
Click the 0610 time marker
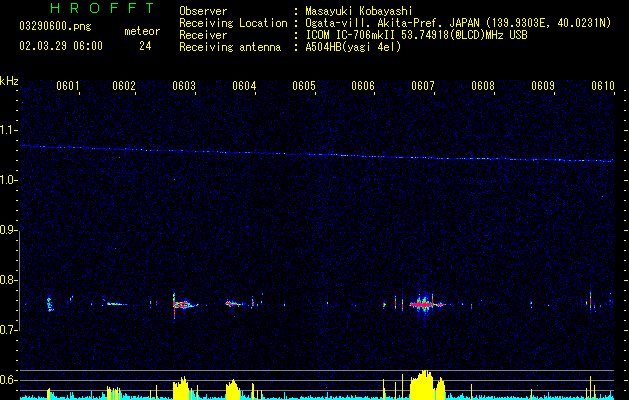click(603, 86)
